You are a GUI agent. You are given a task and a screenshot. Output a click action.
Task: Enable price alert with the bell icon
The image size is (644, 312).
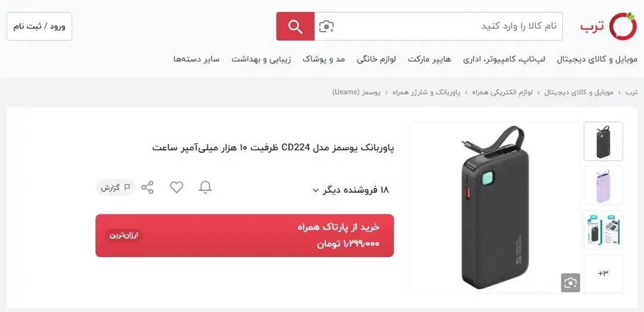(205, 187)
